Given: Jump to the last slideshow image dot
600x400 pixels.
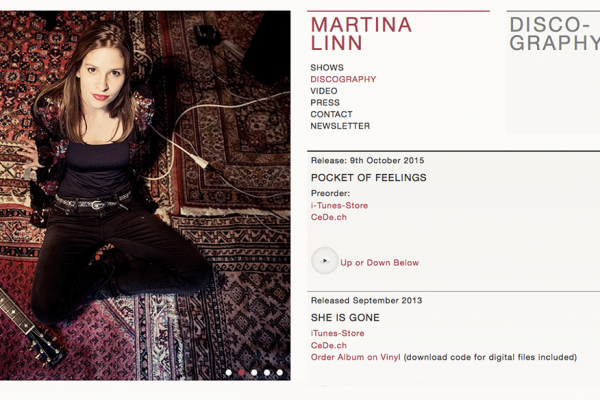Looking at the screenshot, I should (280, 372).
